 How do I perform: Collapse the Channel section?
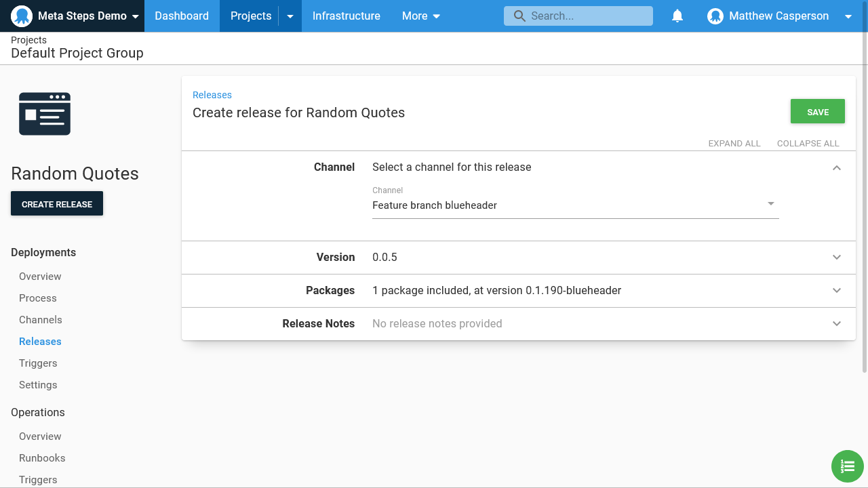click(836, 167)
